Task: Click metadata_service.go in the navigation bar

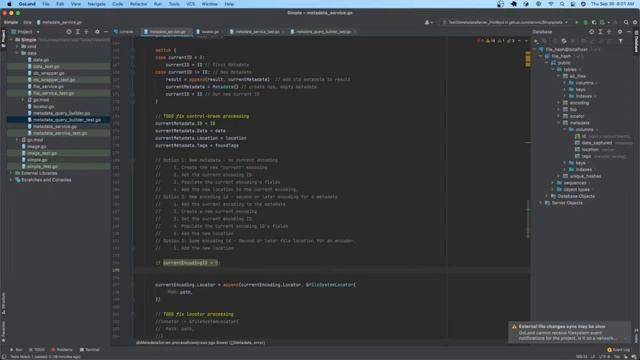Action: coord(60,22)
